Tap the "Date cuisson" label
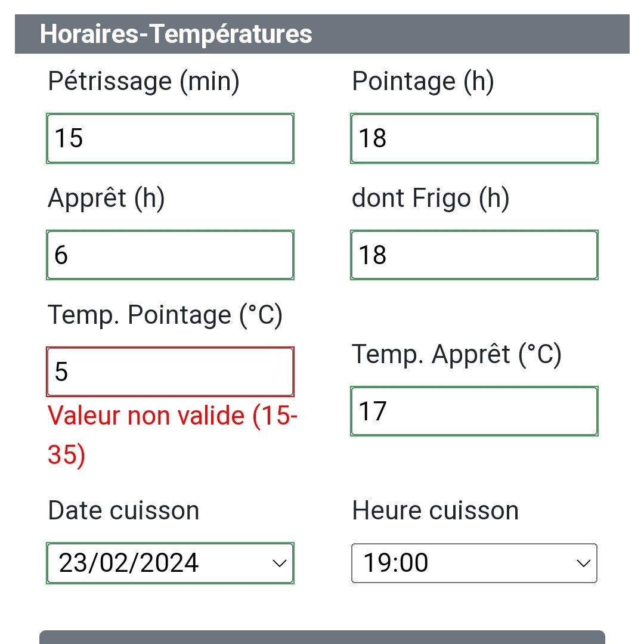644x644 pixels. tap(123, 510)
